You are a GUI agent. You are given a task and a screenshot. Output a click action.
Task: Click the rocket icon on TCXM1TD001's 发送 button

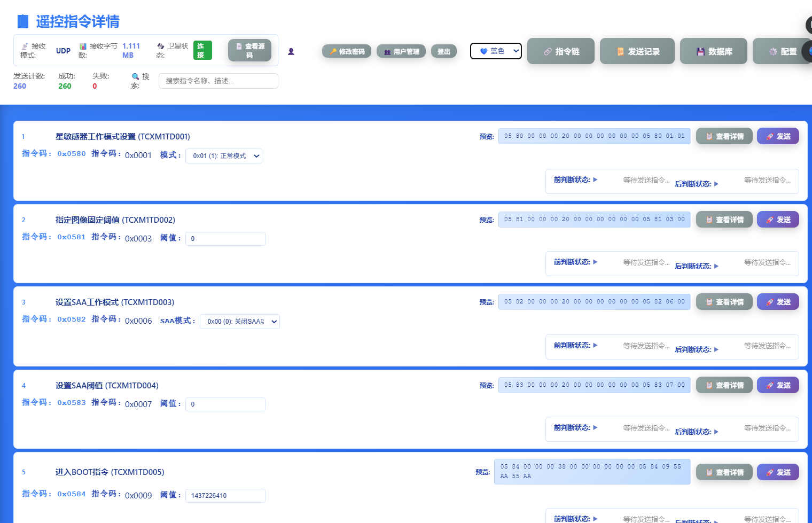(769, 136)
